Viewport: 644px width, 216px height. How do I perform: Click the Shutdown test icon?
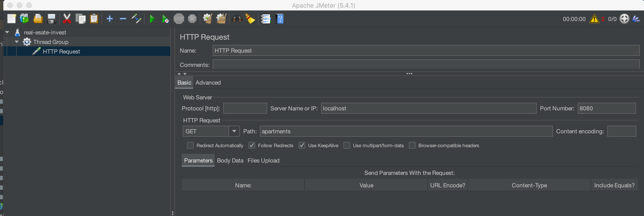click(192, 19)
